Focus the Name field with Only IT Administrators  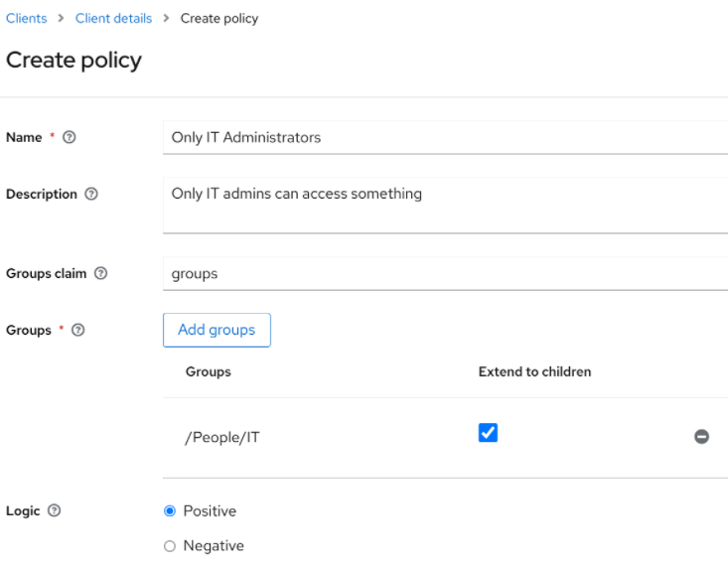point(444,137)
